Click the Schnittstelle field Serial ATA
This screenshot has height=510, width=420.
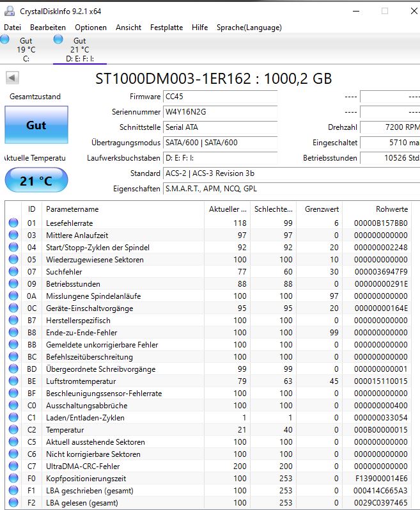tap(221, 127)
